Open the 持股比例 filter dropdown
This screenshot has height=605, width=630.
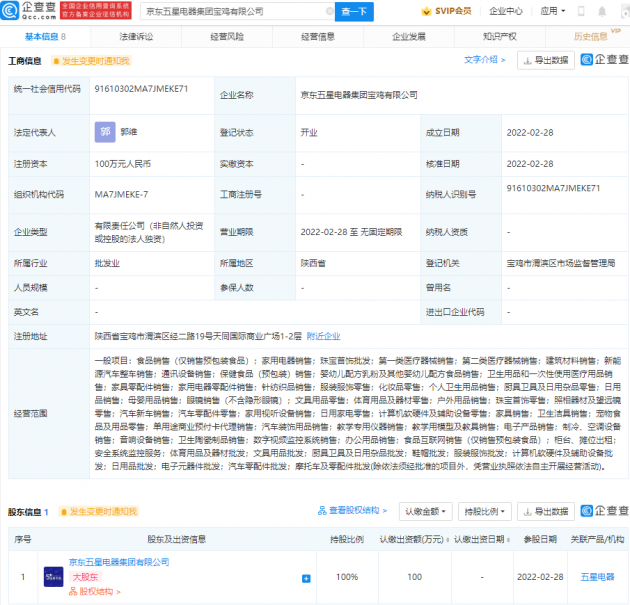pyautogui.click(x=485, y=511)
